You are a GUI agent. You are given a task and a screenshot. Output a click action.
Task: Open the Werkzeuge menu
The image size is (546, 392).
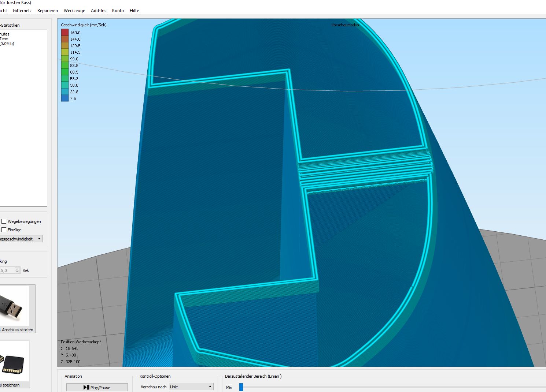pos(74,11)
